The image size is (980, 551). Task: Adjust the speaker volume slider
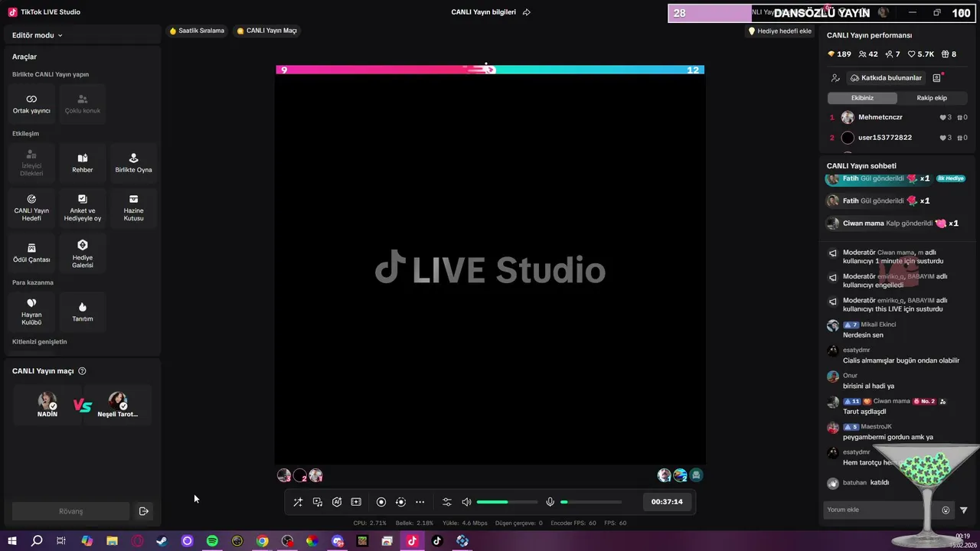click(x=507, y=502)
